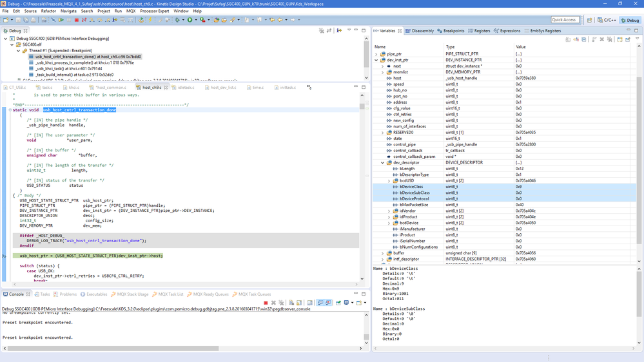Open the Processor Expert menu
The image size is (644, 362).
(155, 11)
